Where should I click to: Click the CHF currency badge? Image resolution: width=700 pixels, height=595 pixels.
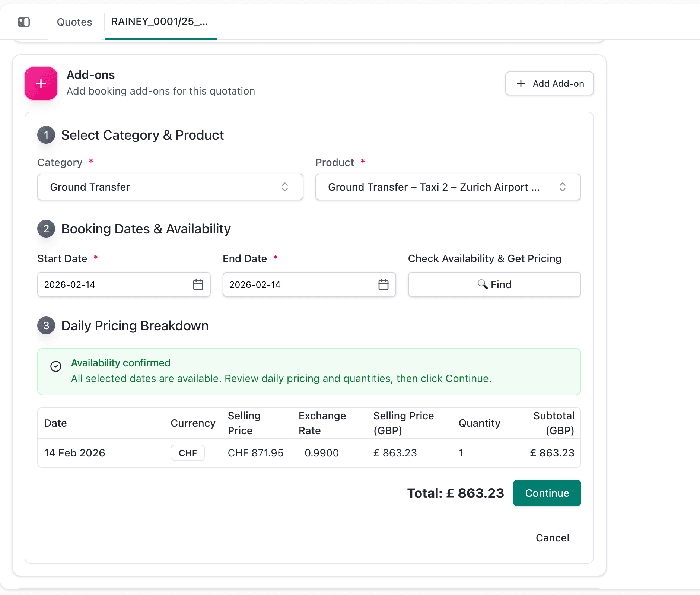pyautogui.click(x=188, y=453)
